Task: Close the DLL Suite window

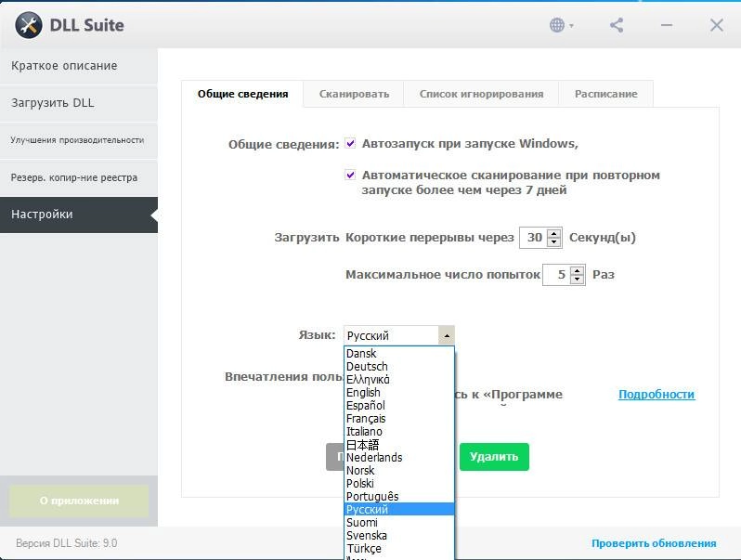Action: coord(717,25)
